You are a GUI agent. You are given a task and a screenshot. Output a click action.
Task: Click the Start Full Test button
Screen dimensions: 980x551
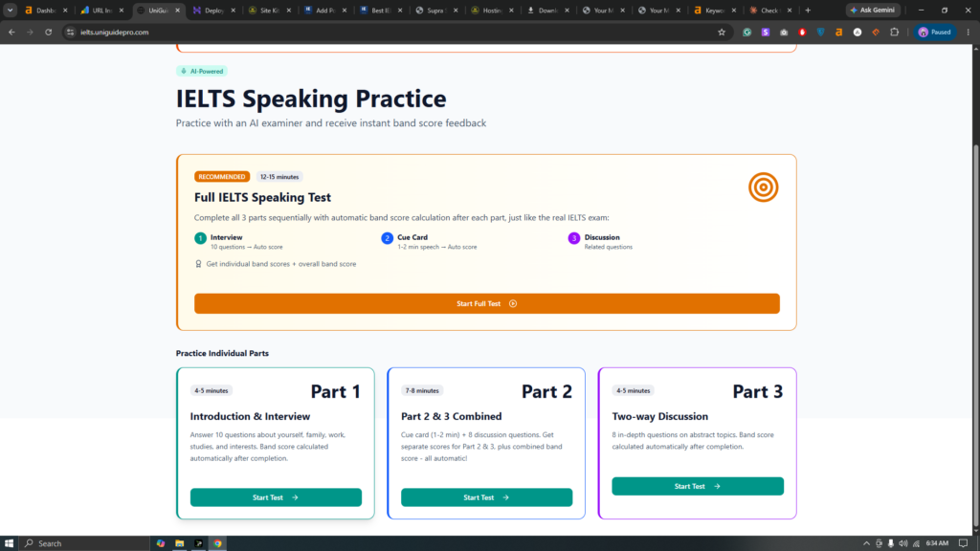(487, 303)
